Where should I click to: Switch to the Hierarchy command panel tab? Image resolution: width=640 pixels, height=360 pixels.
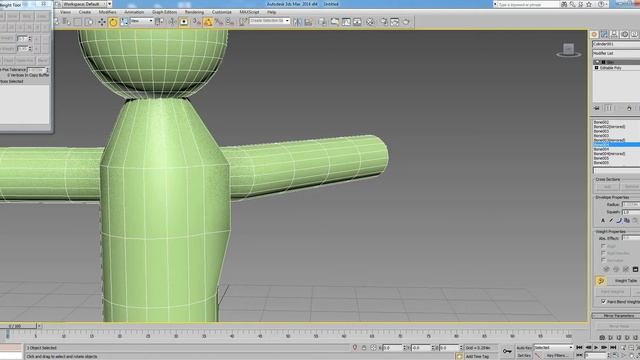pyautogui.click(x=614, y=34)
